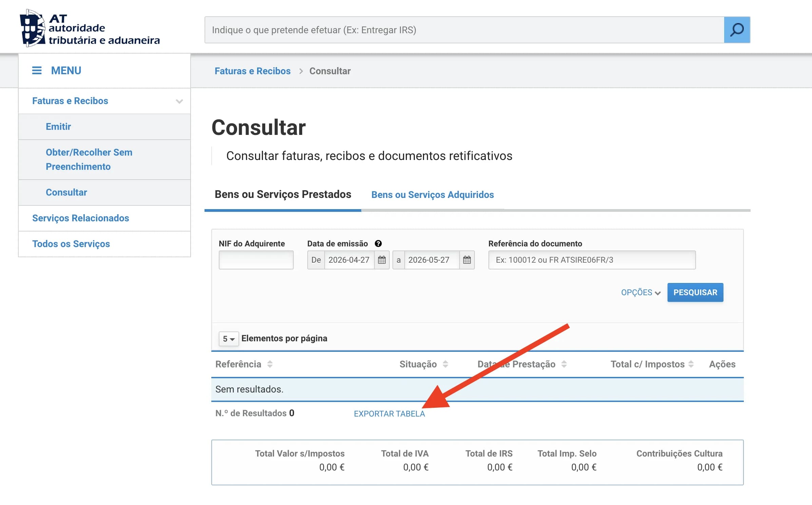Click the N.º de Resultados 0 text
812x505 pixels.
255,413
